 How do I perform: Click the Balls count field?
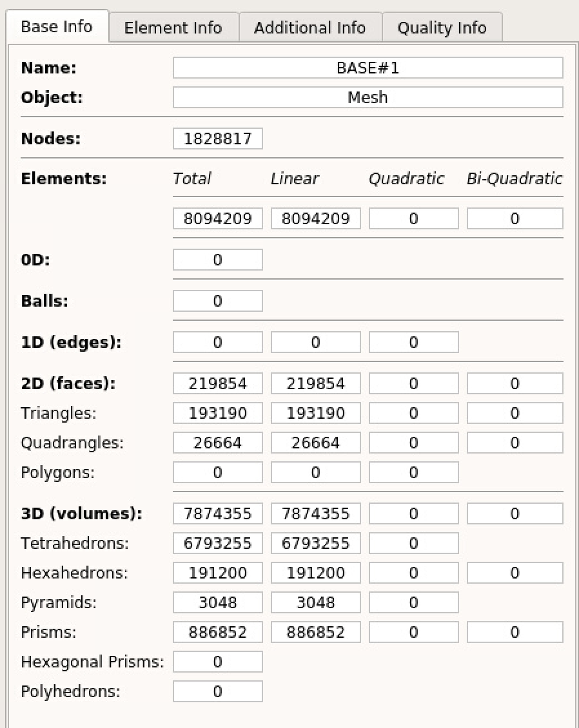[217, 301]
